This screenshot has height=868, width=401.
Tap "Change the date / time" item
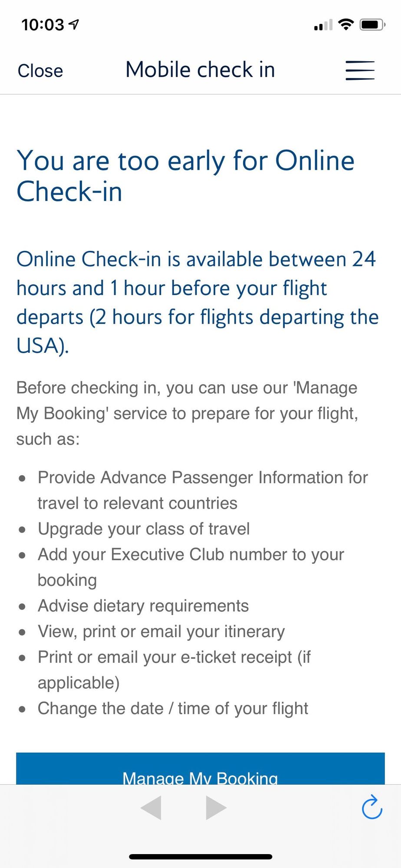click(x=173, y=708)
